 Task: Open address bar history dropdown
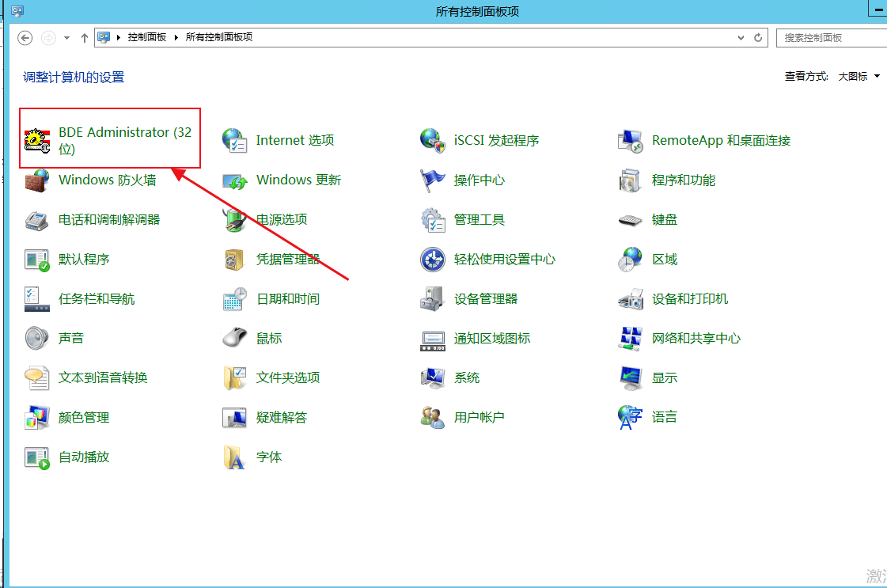[741, 38]
